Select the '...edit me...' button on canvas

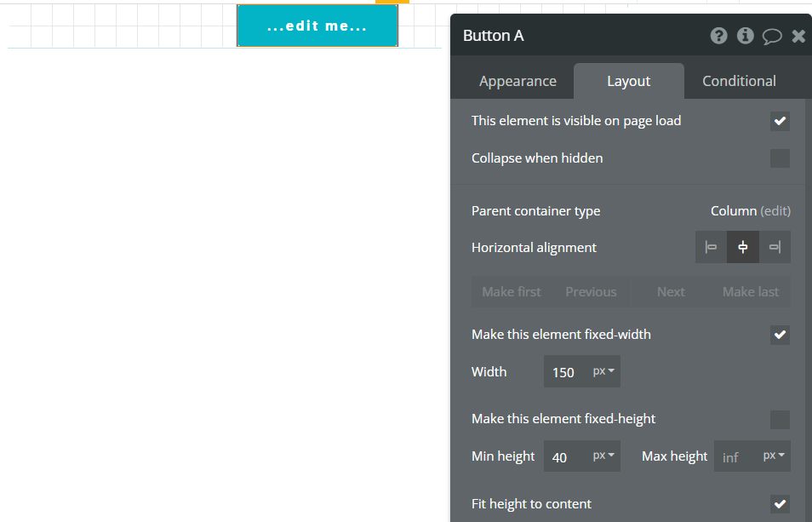[x=317, y=26]
